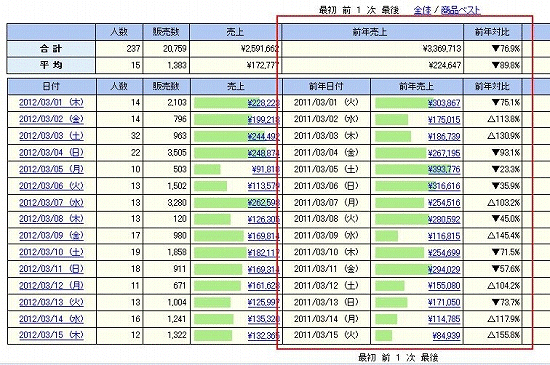550x365 pixels.
Task: Open the 2012/03/01 date link
Action: coord(51,103)
